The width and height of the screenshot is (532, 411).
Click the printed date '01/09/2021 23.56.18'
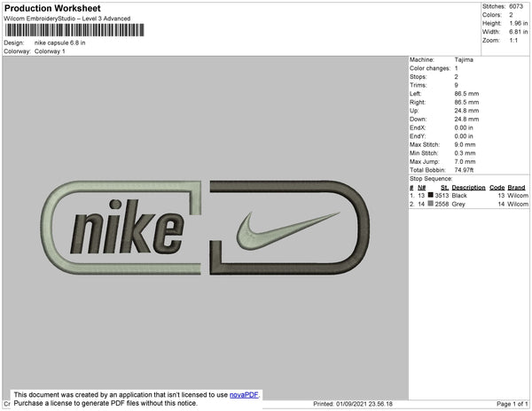[364, 404]
